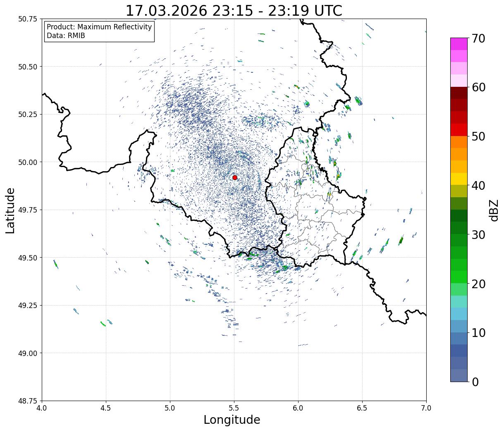This screenshot has width=504, height=430.
Task: Click the latitude tick label 49.25
Action: pyautogui.click(x=28, y=306)
